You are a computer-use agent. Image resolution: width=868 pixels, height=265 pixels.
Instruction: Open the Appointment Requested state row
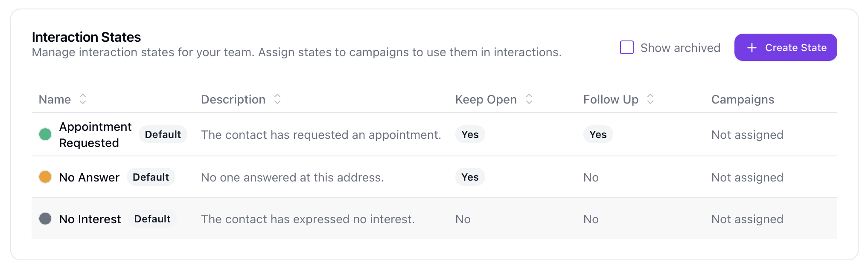(95, 135)
